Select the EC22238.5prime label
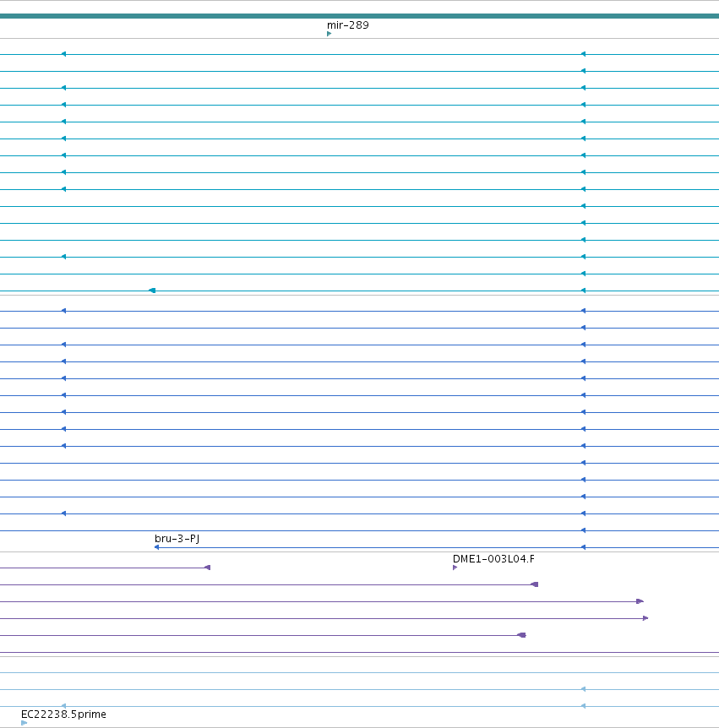Image resolution: width=719 pixels, height=728 pixels. click(63, 714)
